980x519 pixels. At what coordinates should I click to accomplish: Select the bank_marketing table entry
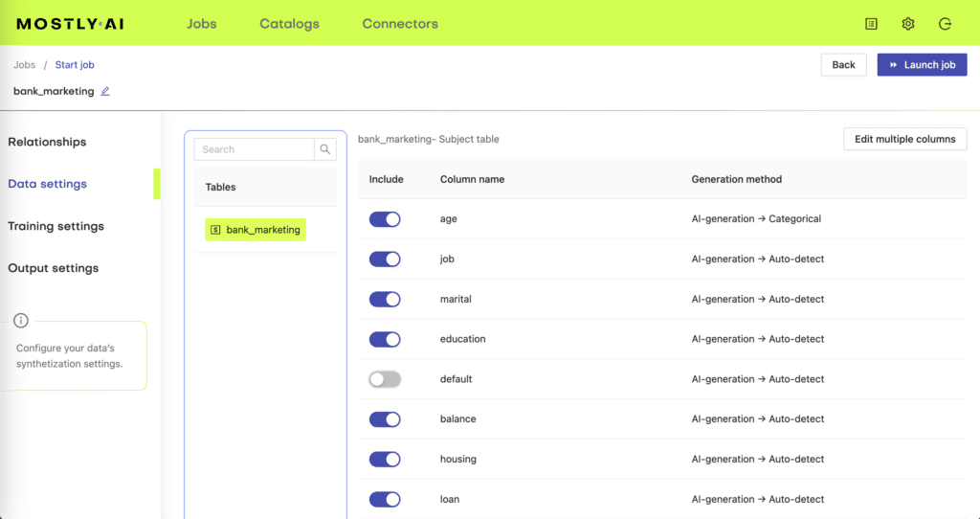[256, 230]
